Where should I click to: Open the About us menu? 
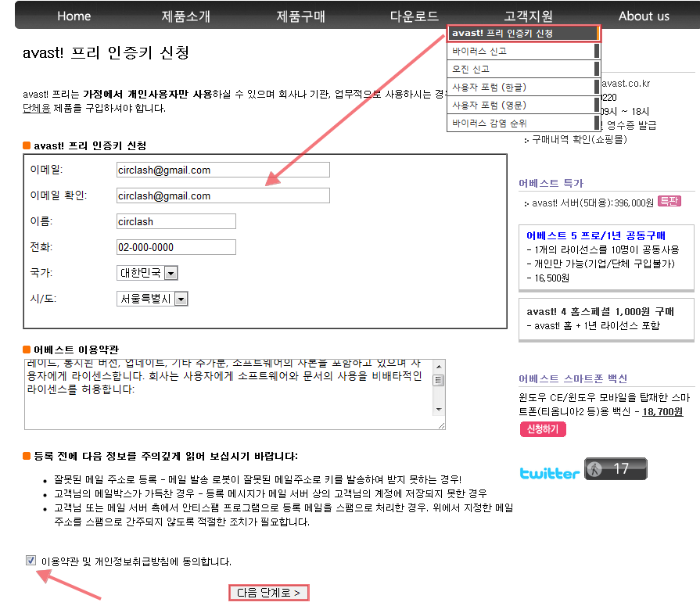[644, 16]
